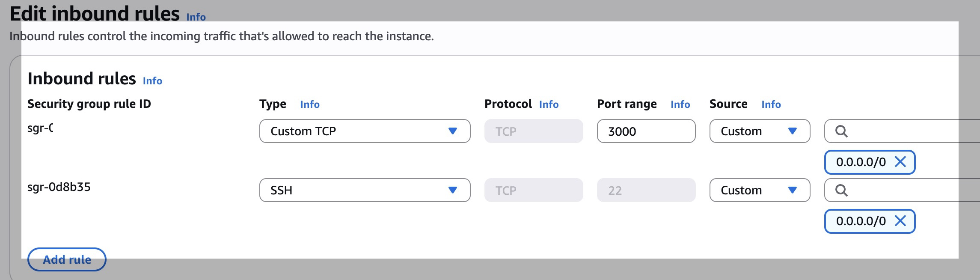The image size is (980, 280).
Task: Click Info link beside Port range column
Action: (x=680, y=104)
